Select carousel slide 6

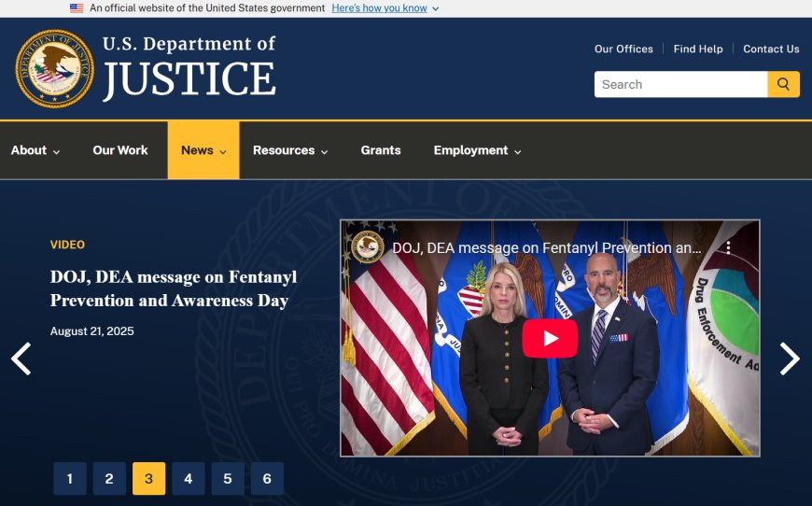[267, 479]
